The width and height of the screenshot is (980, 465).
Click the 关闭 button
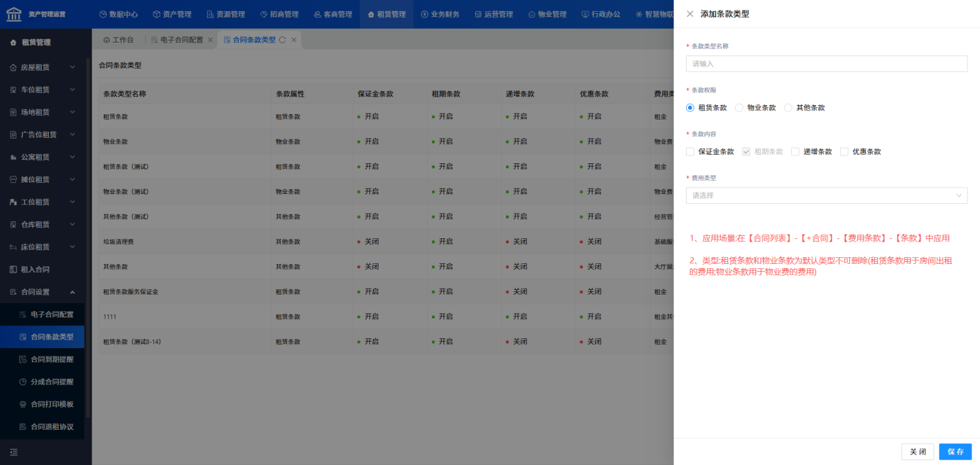[x=917, y=452]
